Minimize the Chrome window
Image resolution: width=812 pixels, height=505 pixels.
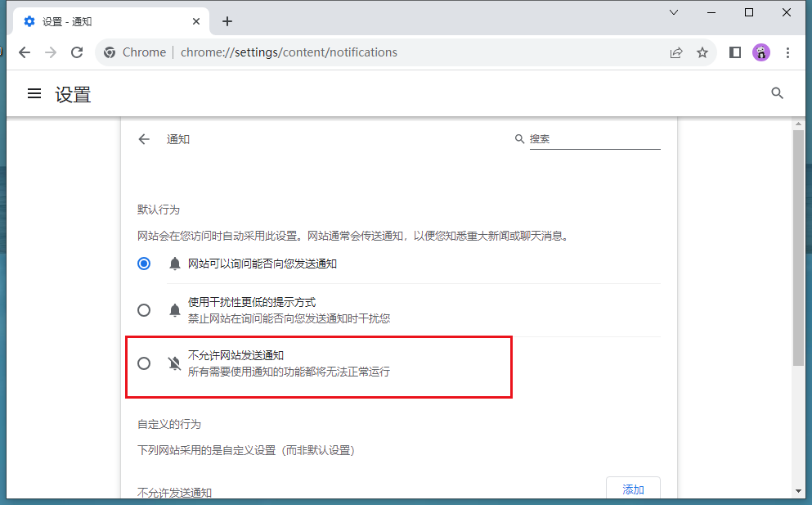711,12
